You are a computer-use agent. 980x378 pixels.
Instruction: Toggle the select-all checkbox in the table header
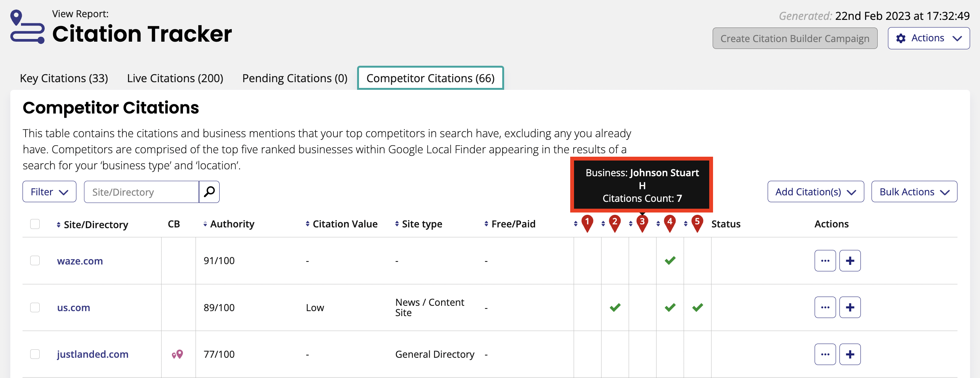point(35,224)
